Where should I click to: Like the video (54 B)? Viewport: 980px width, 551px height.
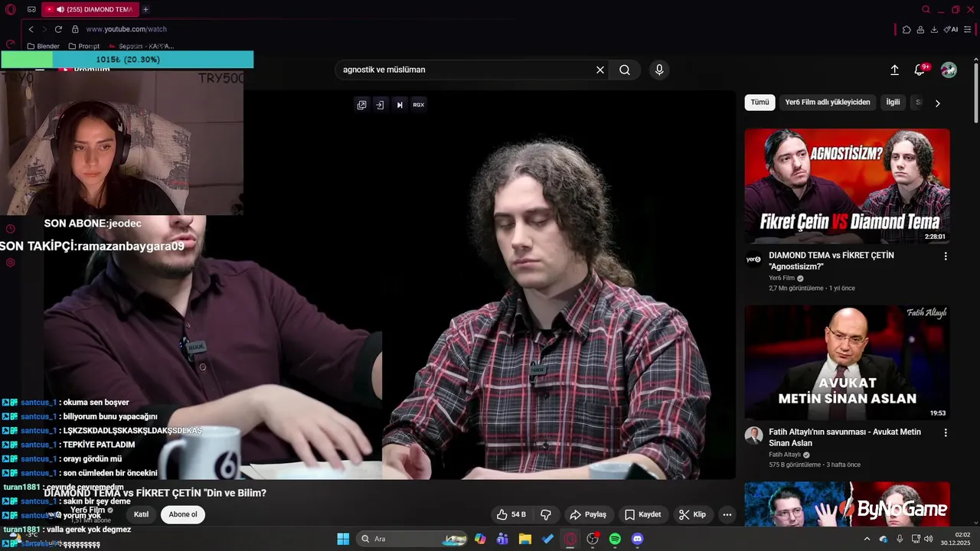pyautogui.click(x=511, y=514)
